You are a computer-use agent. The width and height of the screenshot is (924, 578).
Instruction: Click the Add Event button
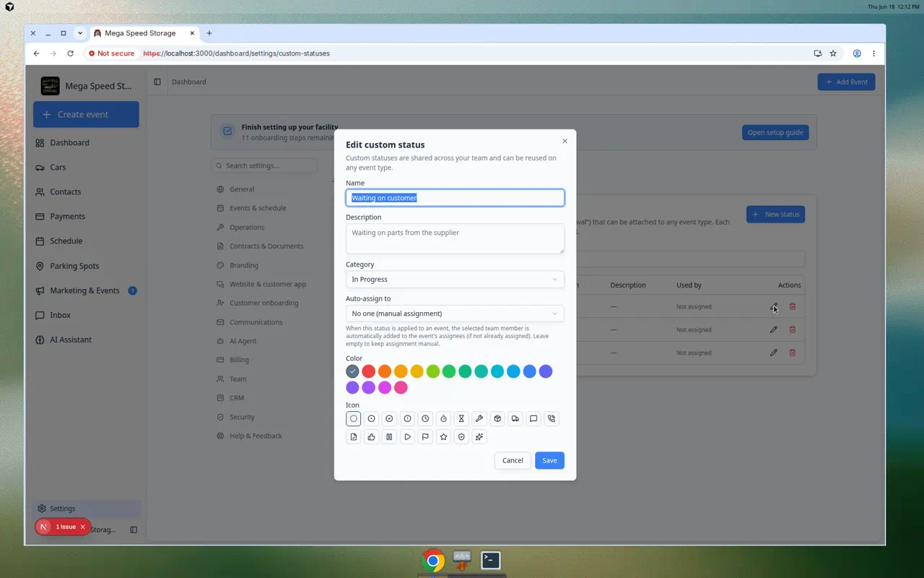pos(846,82)
